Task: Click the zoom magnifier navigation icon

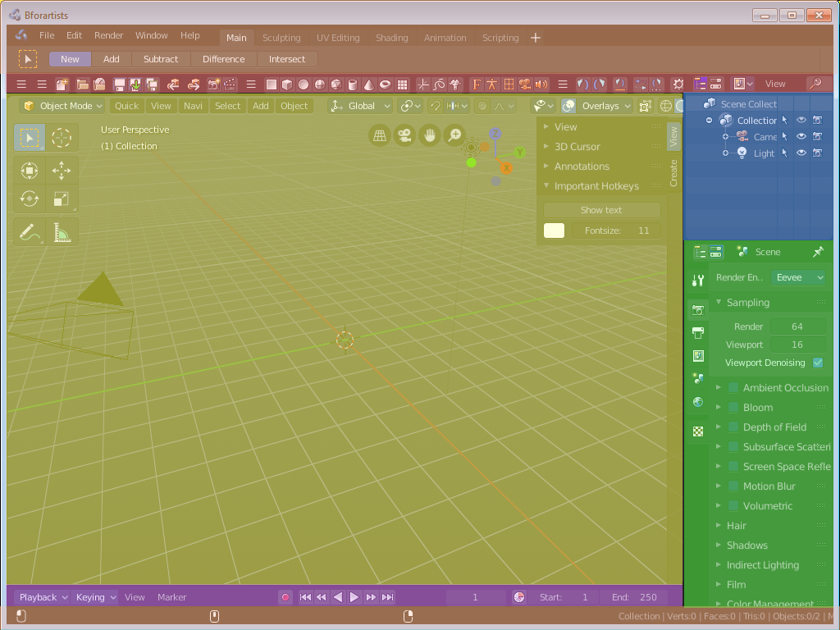Action: pos(454,135)
